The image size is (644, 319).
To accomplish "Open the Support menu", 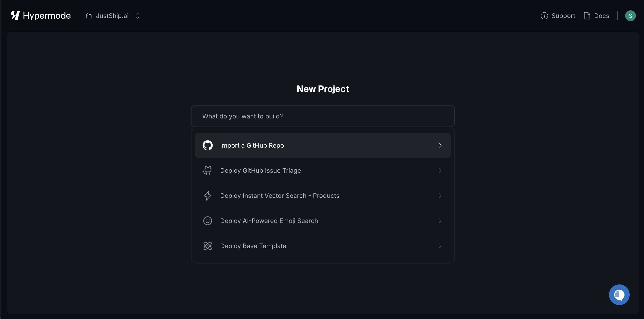I will click(x=563, y=15).
